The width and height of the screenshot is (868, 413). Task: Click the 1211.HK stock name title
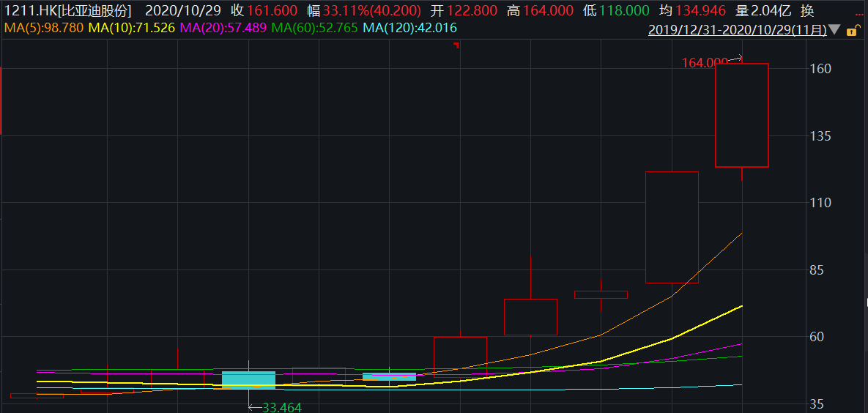point(67,11)
